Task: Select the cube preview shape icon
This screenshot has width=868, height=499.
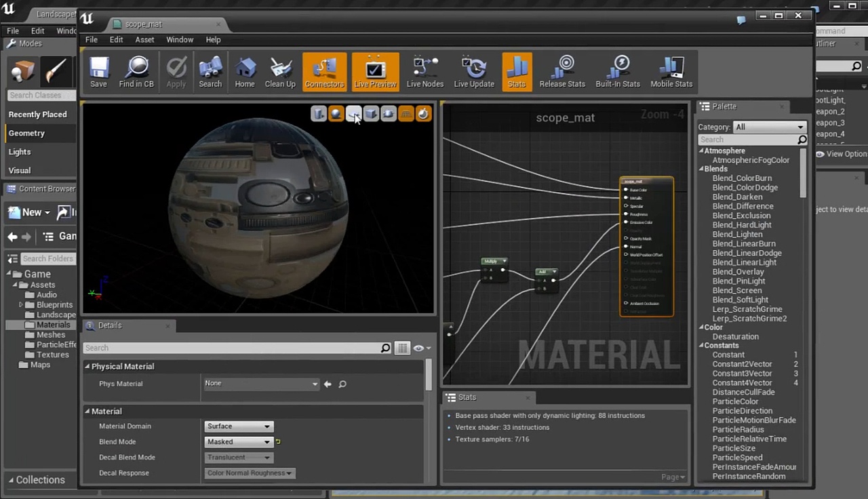Action: [371, 114]
